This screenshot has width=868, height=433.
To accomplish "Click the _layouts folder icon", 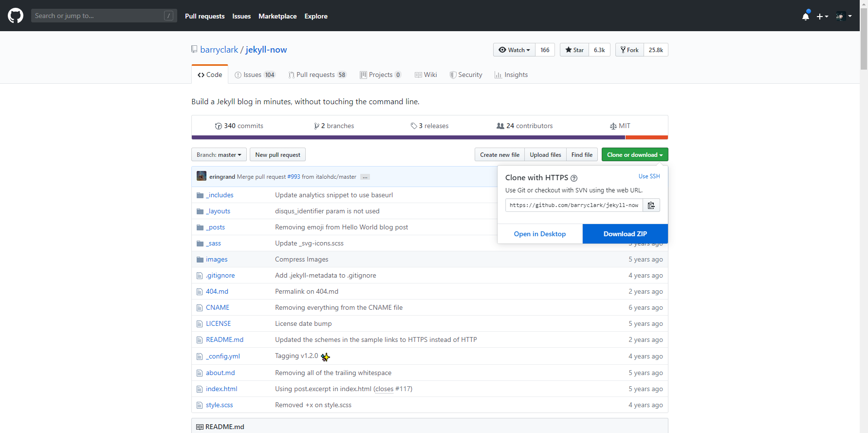I will pyautogui.click(x=200, y=211).
